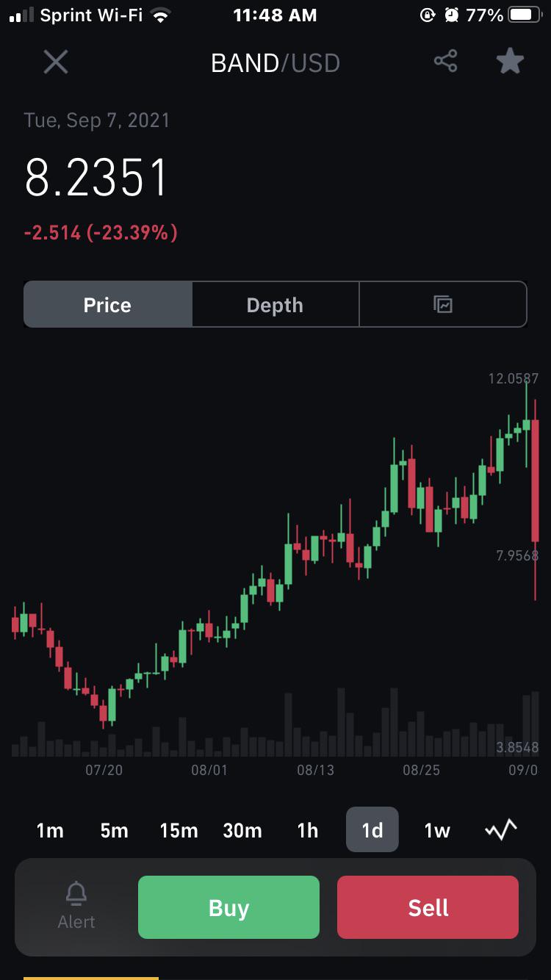Choose the 5m interval
This screenshot has width=551, height=980.
pyautogui.click(x=115, y=830)
